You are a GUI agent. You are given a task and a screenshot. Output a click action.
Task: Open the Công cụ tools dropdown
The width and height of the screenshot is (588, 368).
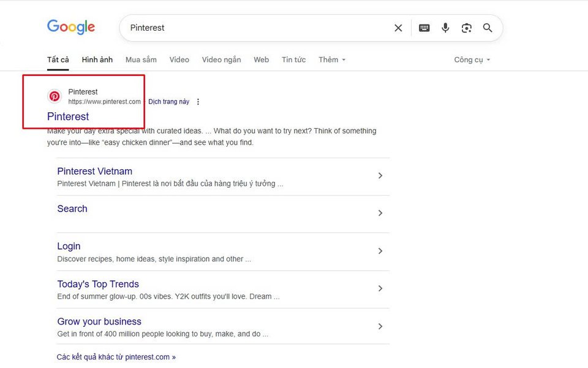(472, 59)
